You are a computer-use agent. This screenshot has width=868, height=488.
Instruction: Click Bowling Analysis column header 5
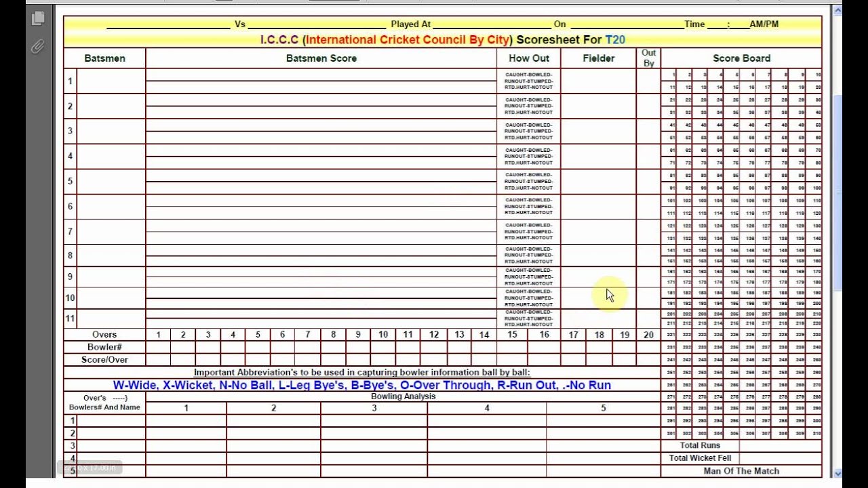603,408
